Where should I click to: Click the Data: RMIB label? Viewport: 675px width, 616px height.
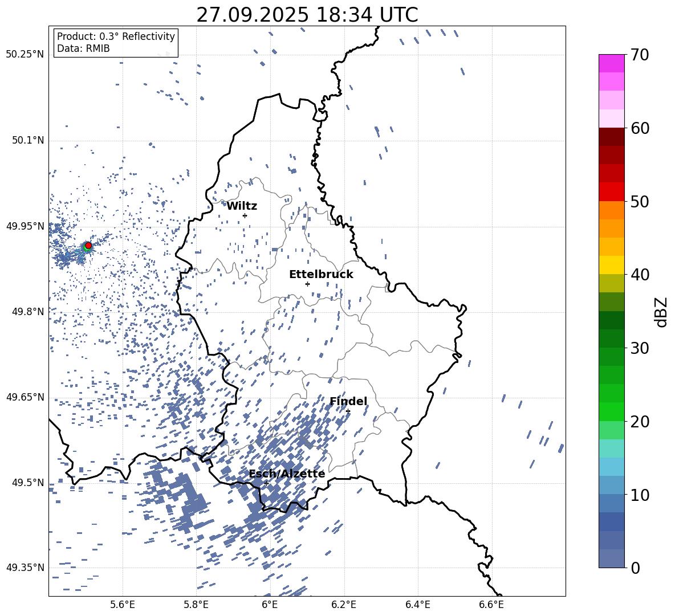pyautogui.click(x=83, y=48)
